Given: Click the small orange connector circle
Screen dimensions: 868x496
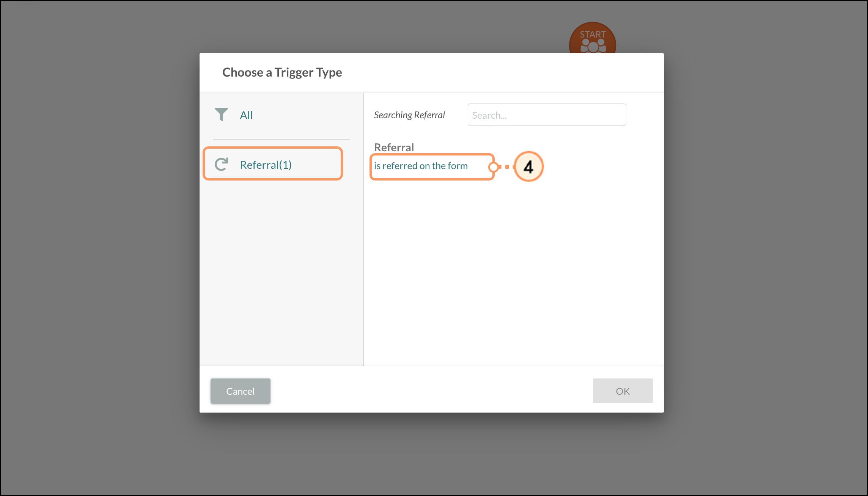Looking at the screenshot, I should click(x=494, y=167).
